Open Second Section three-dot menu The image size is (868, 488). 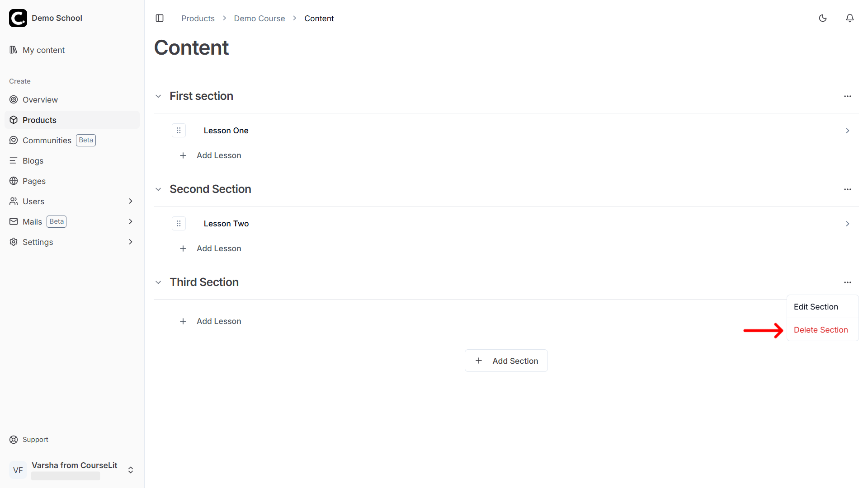847,189
